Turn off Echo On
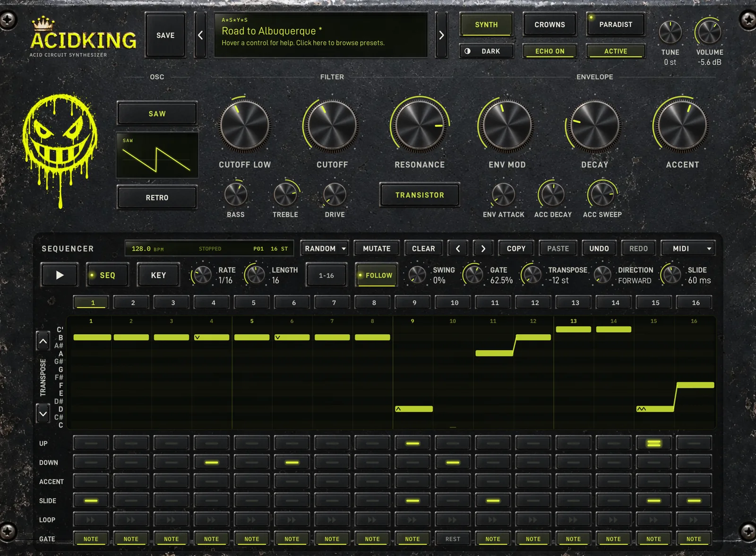 pyautogui.click(x=550, y=51)
